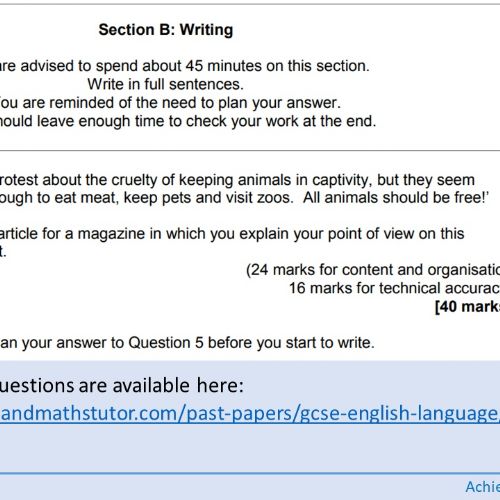Screen dimensions: 500x500
Task: Click the blue horizontal line near the bottom
Action: coord(250,473)
